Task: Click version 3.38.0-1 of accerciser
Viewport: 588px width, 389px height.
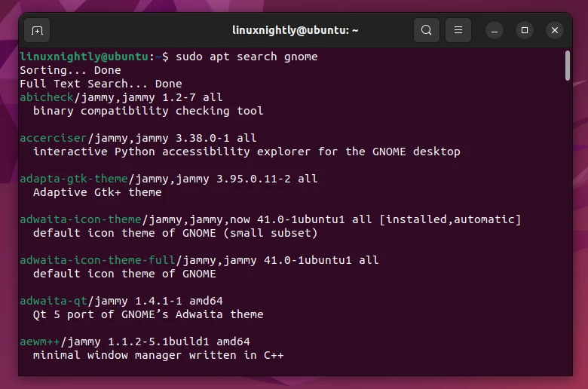Action: click(202, 138)
